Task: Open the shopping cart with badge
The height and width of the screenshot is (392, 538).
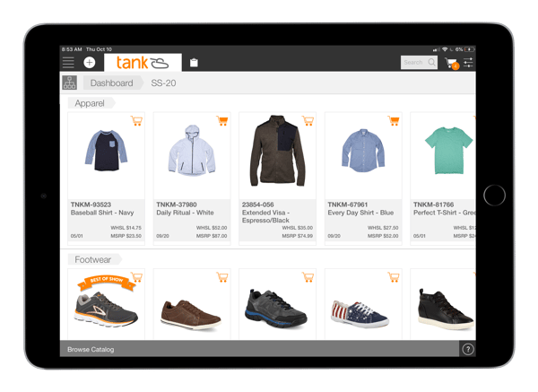Action: click(x=452, y=63)
